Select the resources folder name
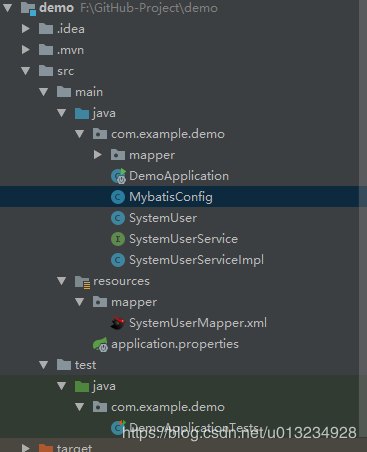Image resolution: width=367 pixels, height=452 pixels. 121,281
